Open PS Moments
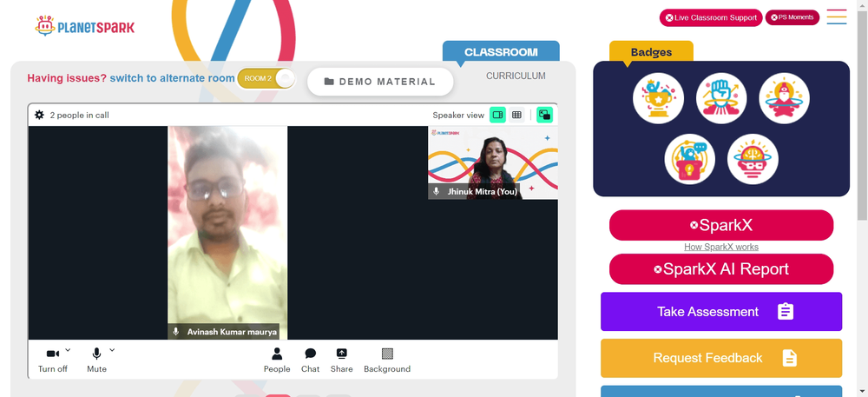 [792, 17]
